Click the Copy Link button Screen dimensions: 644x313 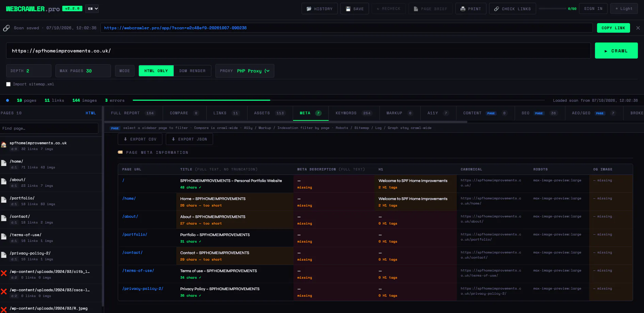(x=613, y=28)
